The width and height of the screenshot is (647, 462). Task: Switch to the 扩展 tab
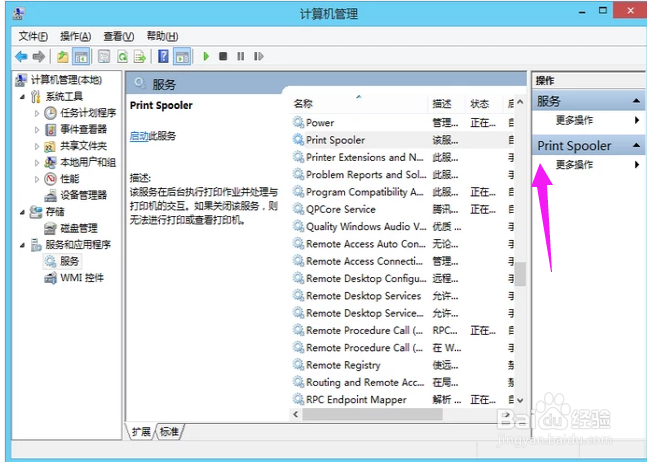pos(141,432)
